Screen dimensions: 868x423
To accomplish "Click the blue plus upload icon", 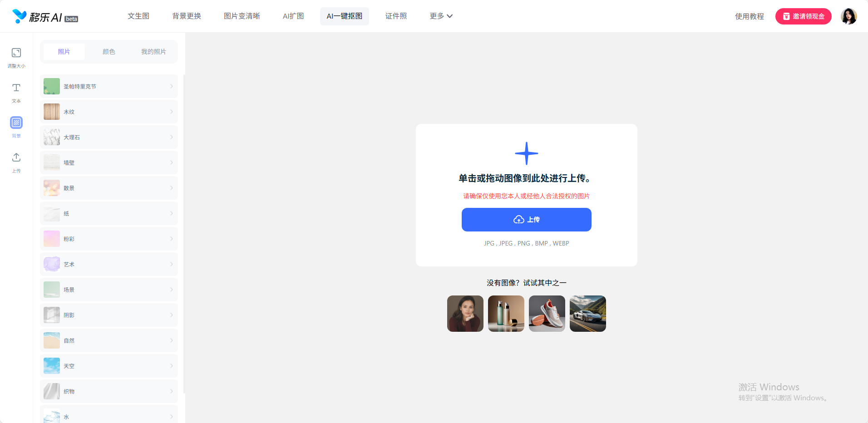I will tap(527, 153).
